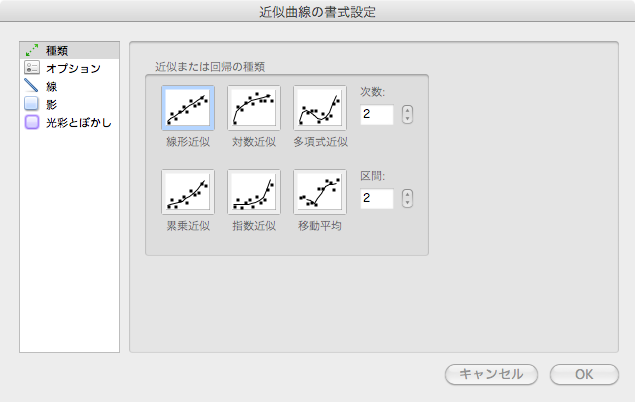
Task: Click the 線形近似 label text
Action: (188, 142)
